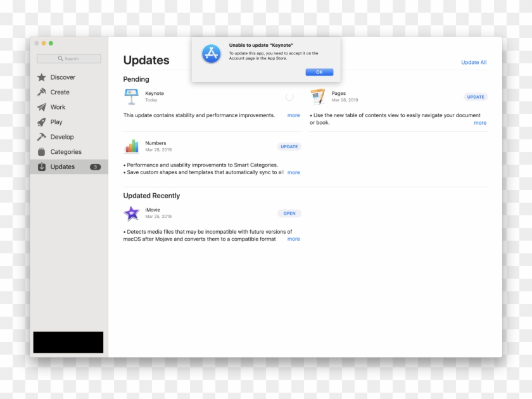Viewport: 532px width, 399px height.
Task: Click the Search field in sidebar
Action: [x=69, y=59]
